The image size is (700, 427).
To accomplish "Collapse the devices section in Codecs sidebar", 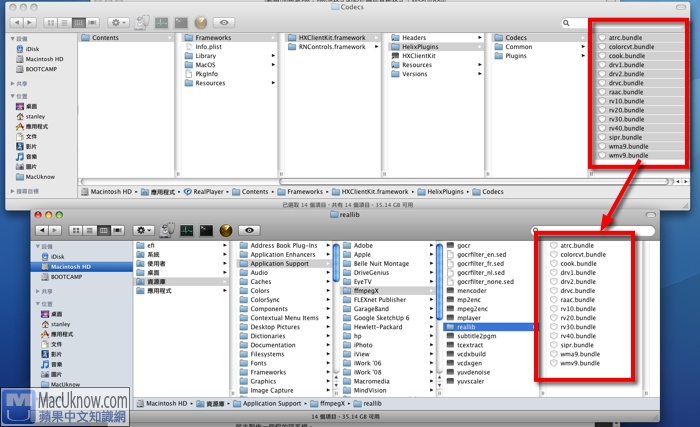I will [13, 39].
